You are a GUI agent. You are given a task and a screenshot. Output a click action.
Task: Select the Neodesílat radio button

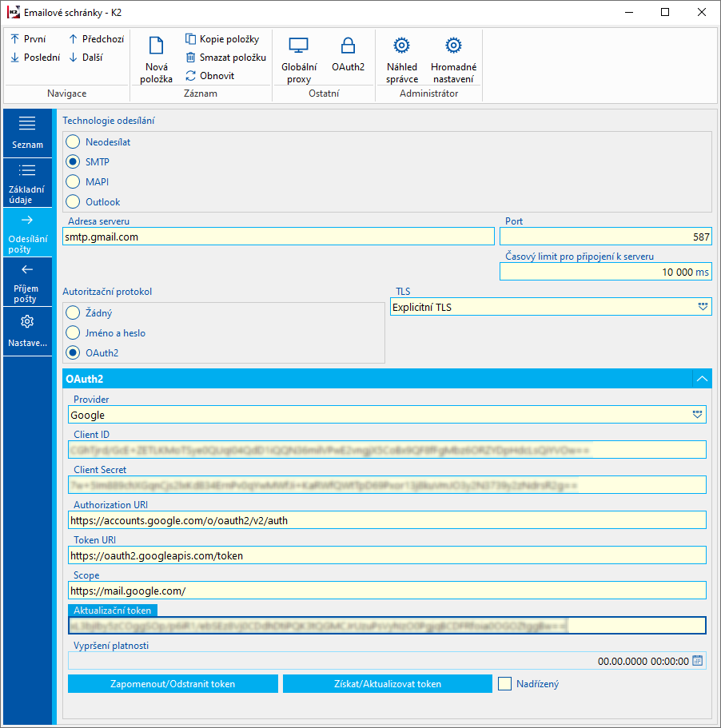74,141
